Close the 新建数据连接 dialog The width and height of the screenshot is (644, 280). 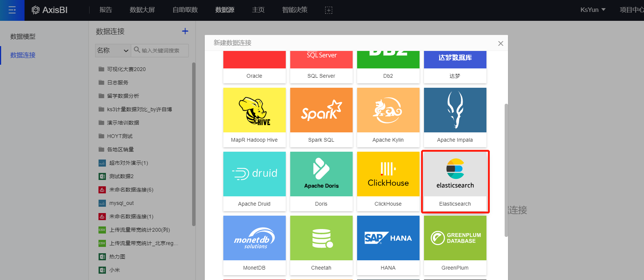coord(501,44)
